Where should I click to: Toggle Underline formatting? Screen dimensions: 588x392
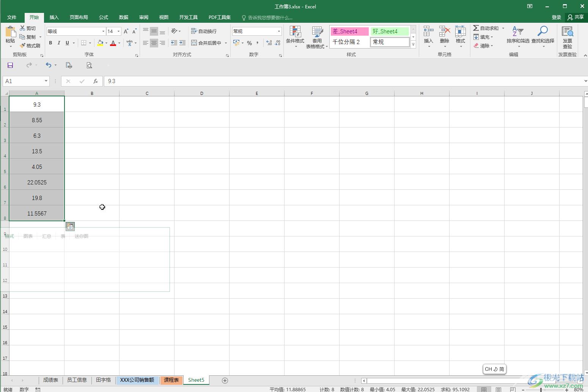tap(67, 43)
